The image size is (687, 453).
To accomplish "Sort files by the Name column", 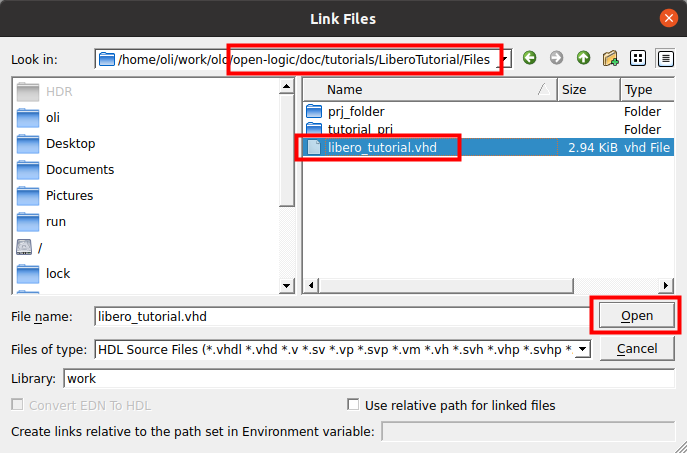I will [x=430, y=89].
